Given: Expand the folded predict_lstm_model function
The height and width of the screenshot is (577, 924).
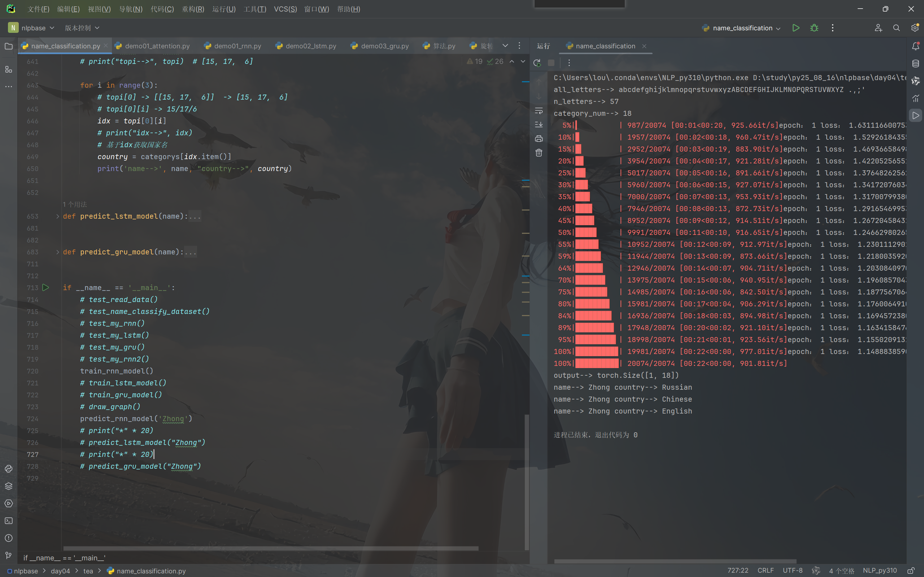Looking at the screenshot, I should [58, 217].
